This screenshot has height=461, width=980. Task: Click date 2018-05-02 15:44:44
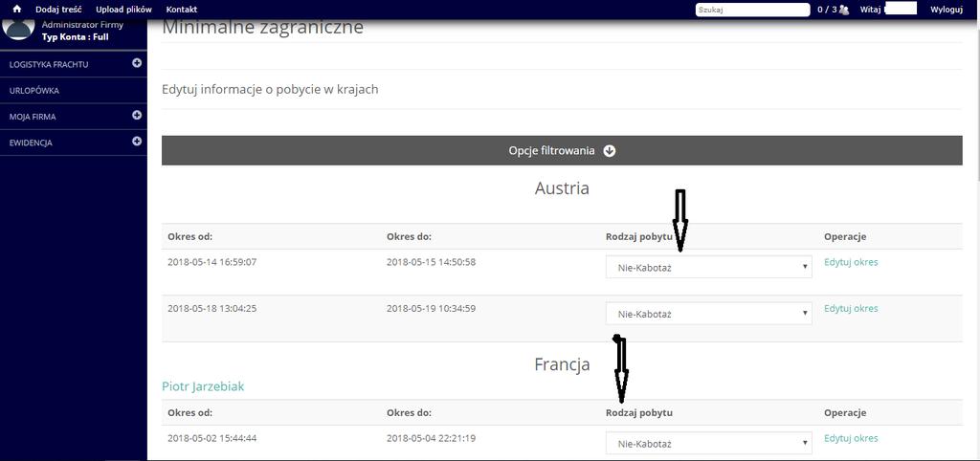212,438
